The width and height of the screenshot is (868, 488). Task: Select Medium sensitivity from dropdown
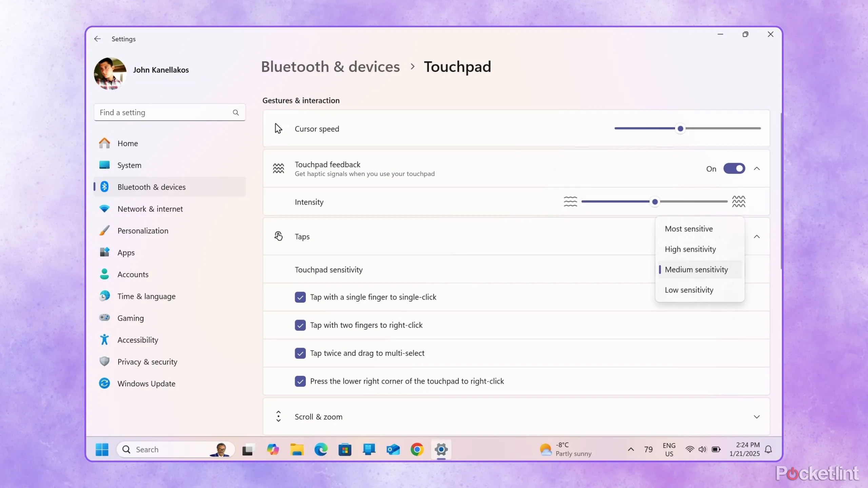coord(696,269)
